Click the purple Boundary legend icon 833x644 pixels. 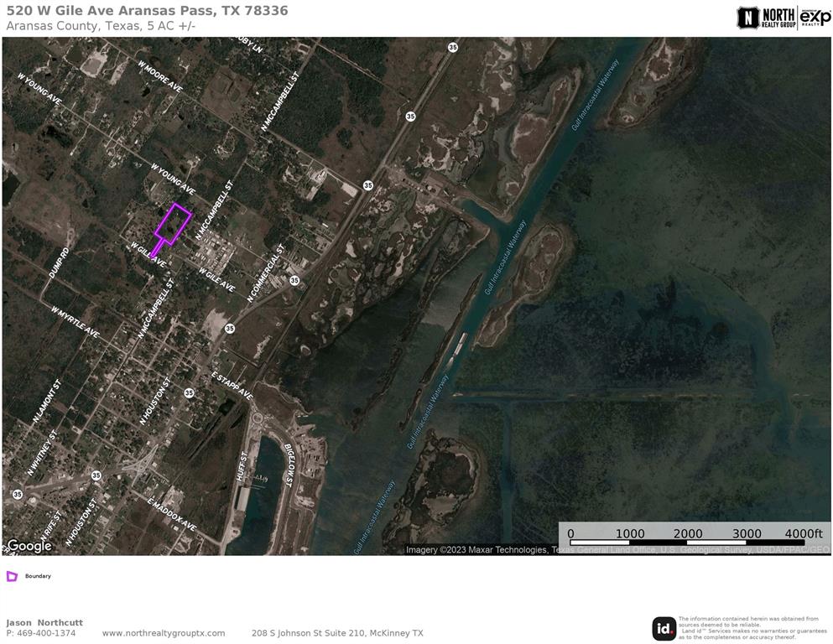click(x=12, y=576)
